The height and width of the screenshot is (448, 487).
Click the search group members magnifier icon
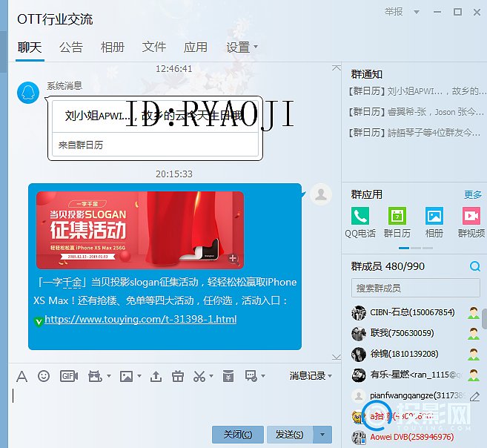pos(475,266)
